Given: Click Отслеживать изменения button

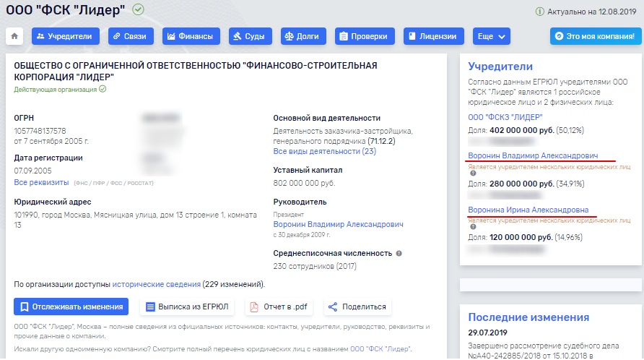Looking at the screenshot, I should pyautogui.click(x=71, y=307).
